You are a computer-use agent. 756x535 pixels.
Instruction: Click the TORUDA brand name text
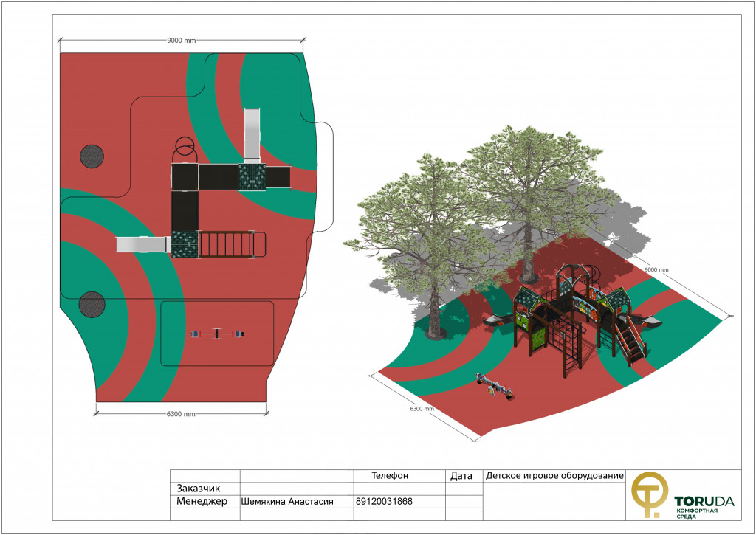(x=704, y=502)
